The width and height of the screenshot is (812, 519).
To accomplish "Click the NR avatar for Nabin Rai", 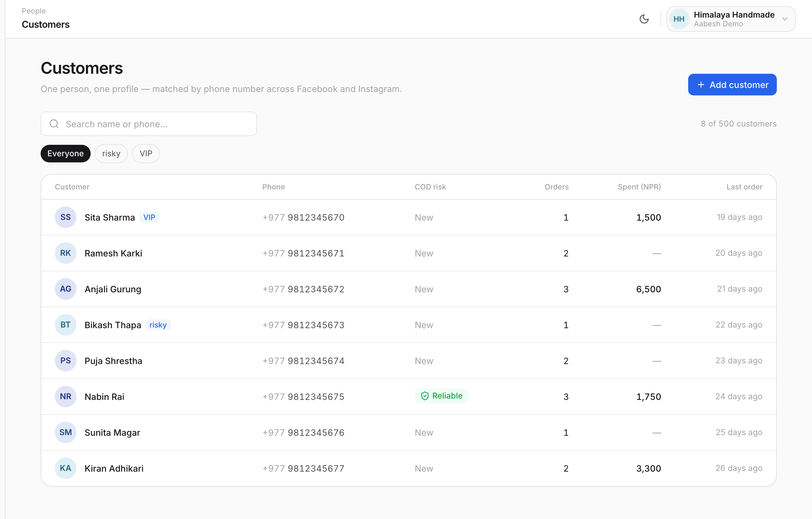I will coord(66,397).
